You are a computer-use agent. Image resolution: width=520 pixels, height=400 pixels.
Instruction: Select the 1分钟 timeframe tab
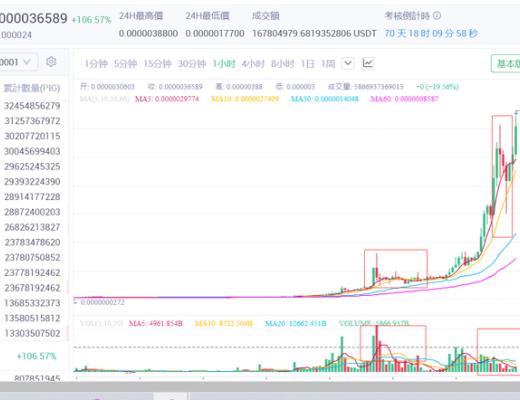[96, 63]
